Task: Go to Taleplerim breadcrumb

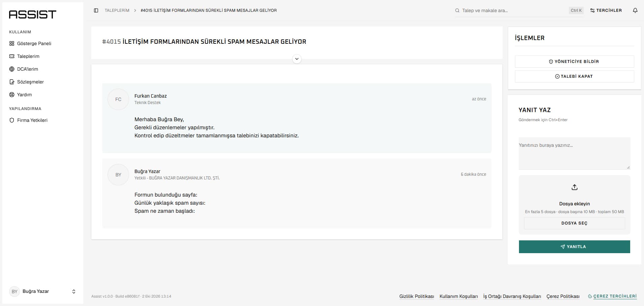Action: pos(117,10)
